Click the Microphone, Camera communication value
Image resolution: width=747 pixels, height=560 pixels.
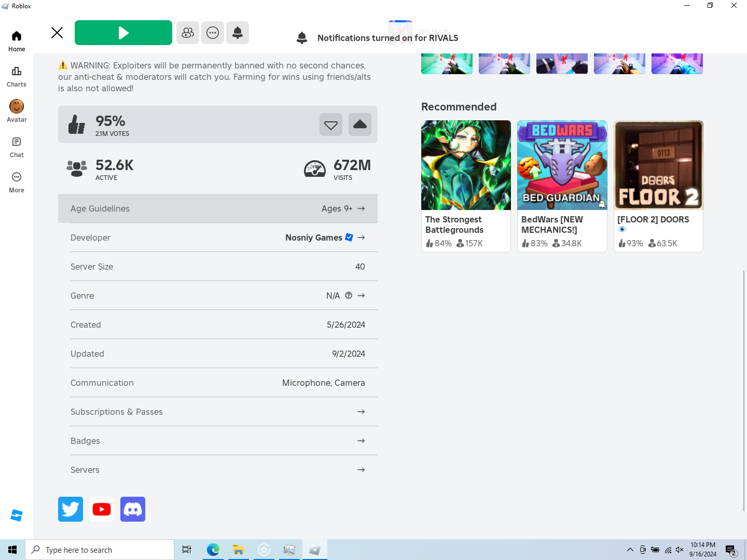tap(324, 383)
